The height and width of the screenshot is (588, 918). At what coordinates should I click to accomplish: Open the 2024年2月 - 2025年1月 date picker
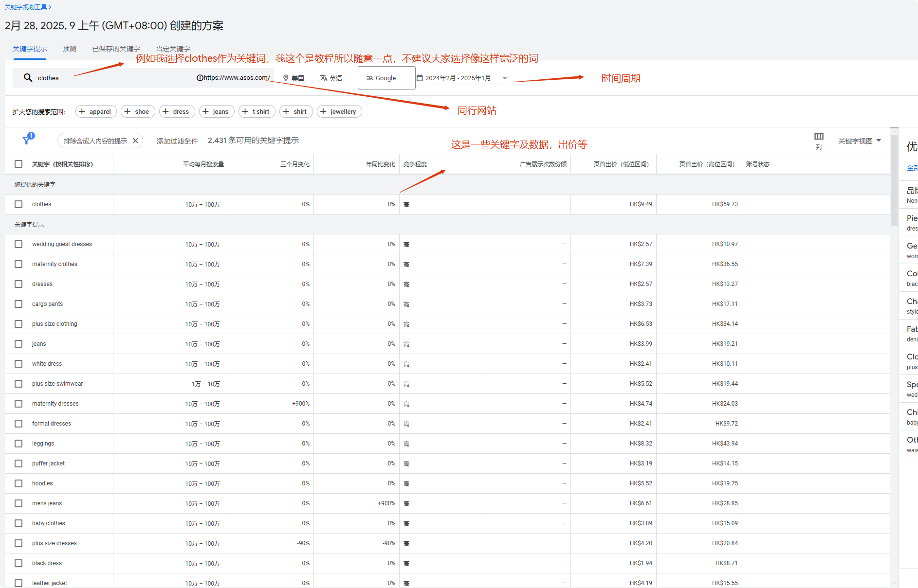(463, 78)
